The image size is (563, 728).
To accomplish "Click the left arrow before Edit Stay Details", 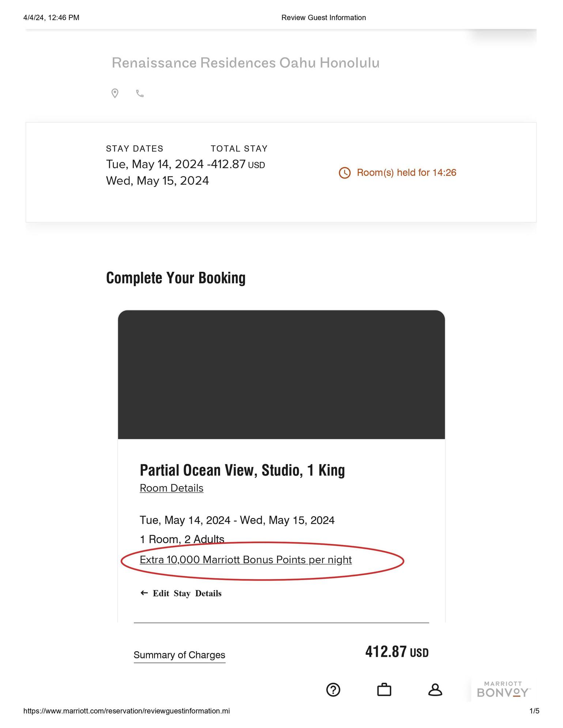I will (144, 593).
